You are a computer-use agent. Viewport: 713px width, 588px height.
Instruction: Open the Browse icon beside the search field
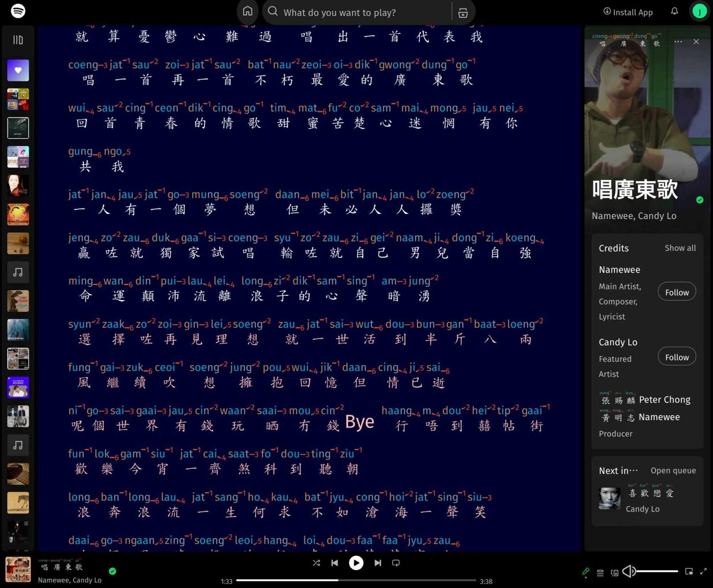pos(463,13)
